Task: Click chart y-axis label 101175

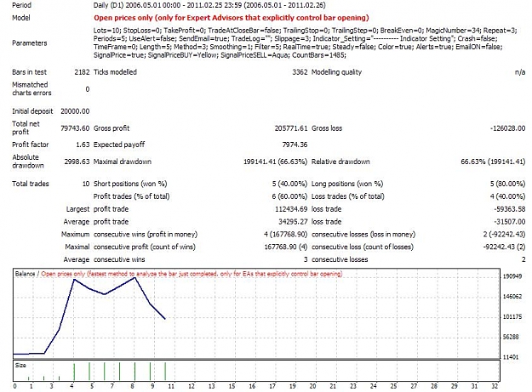Action: 512,317
